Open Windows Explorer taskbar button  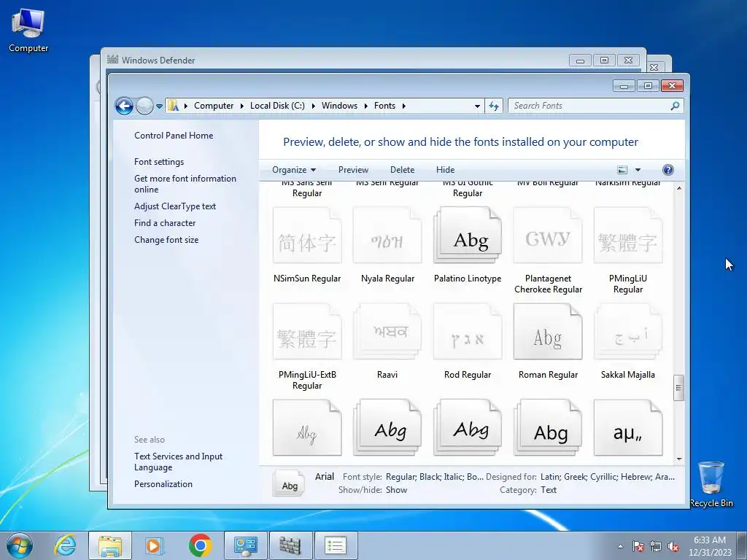click(x=110, y=545)
